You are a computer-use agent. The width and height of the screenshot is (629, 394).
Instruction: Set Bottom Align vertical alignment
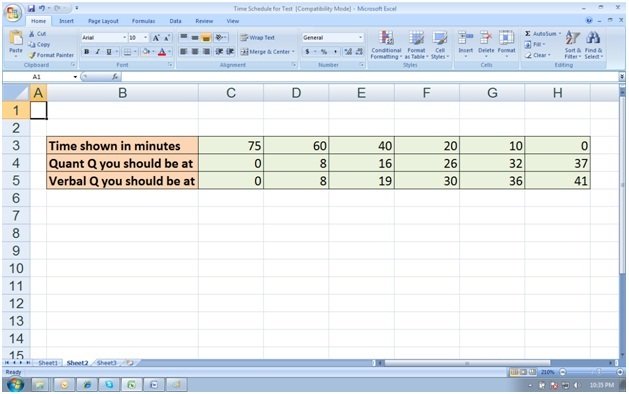pos(206,37)
